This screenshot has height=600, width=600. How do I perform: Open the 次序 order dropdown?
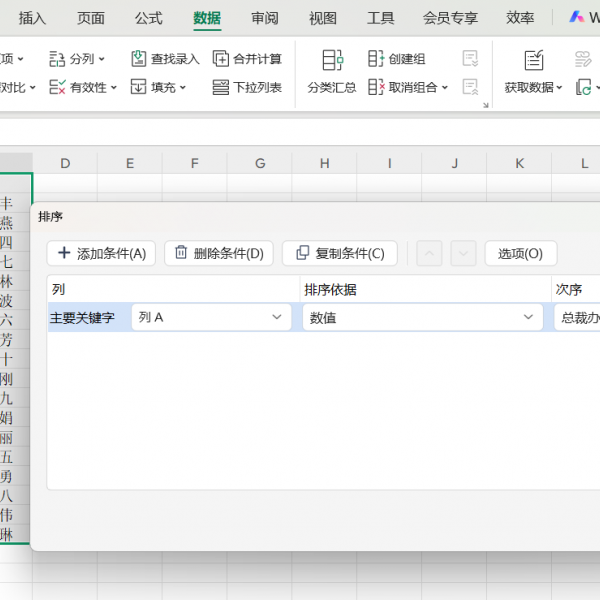(578, 317)
